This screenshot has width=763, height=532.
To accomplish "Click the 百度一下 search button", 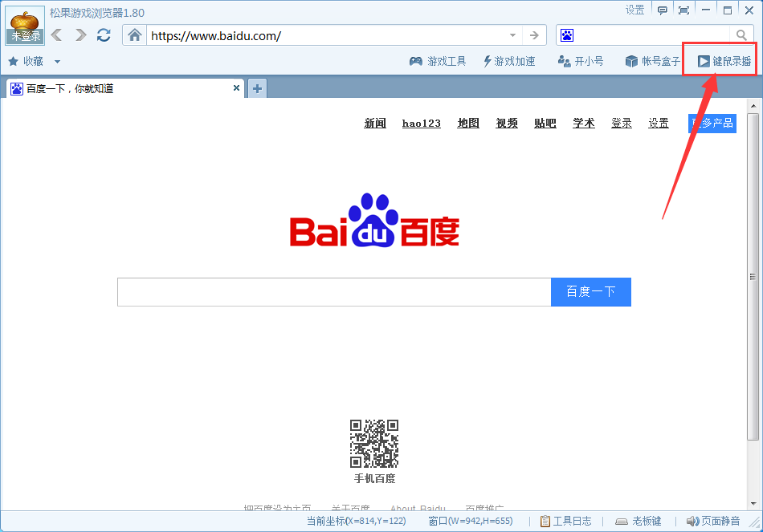I will point(590,291).
